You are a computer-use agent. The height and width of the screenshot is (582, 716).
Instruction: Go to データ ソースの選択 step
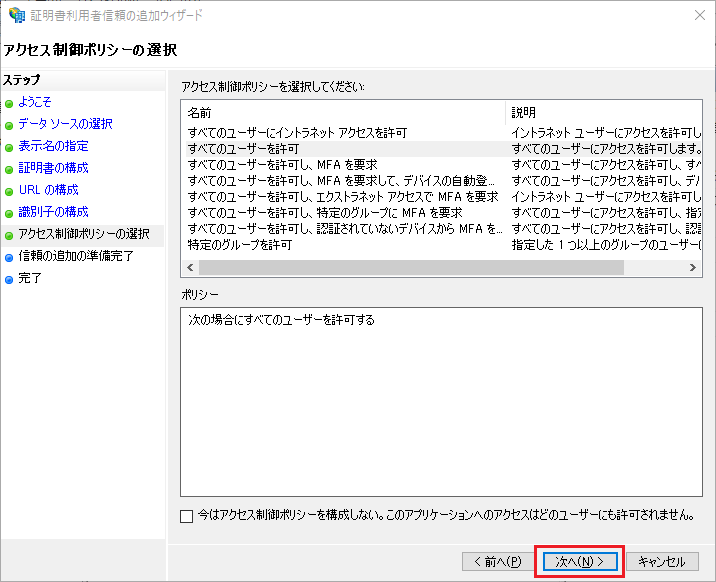tap(65, 124)
